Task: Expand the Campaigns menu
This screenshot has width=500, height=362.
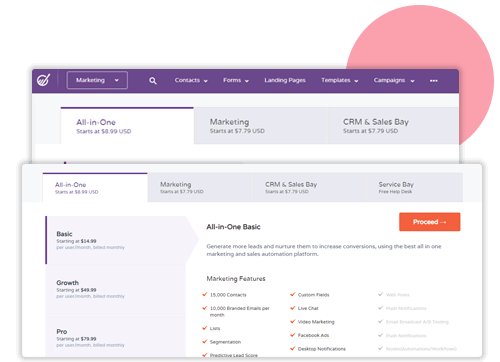Action: tap(394, 80)
